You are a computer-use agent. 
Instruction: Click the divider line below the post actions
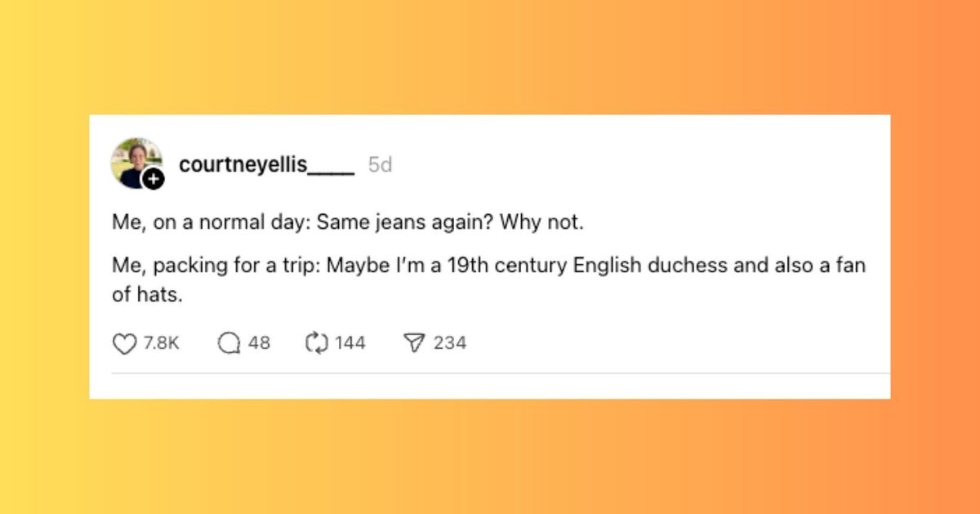(500, 374)
